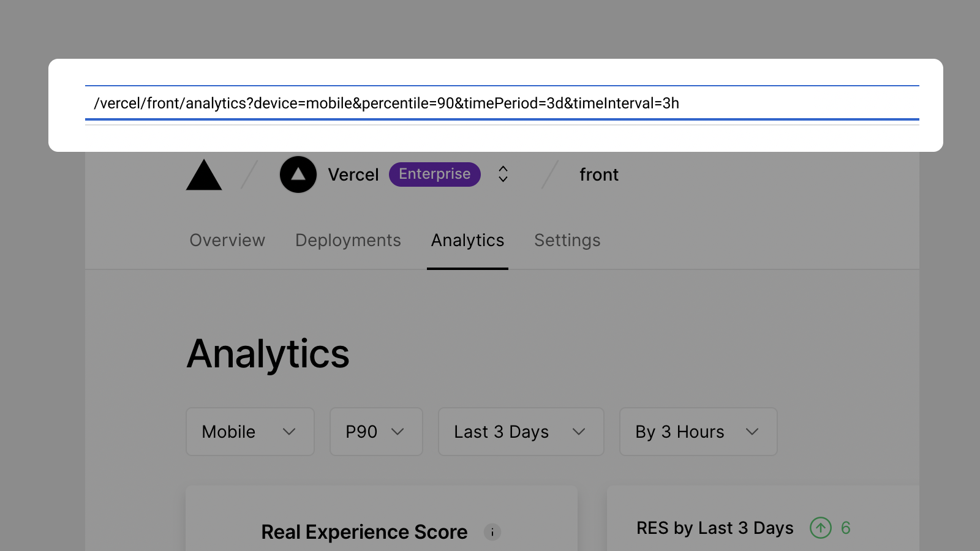Open the Mobile device filter dropdown
This screenshot has width=980, height=551.
[x=249, y=432]
